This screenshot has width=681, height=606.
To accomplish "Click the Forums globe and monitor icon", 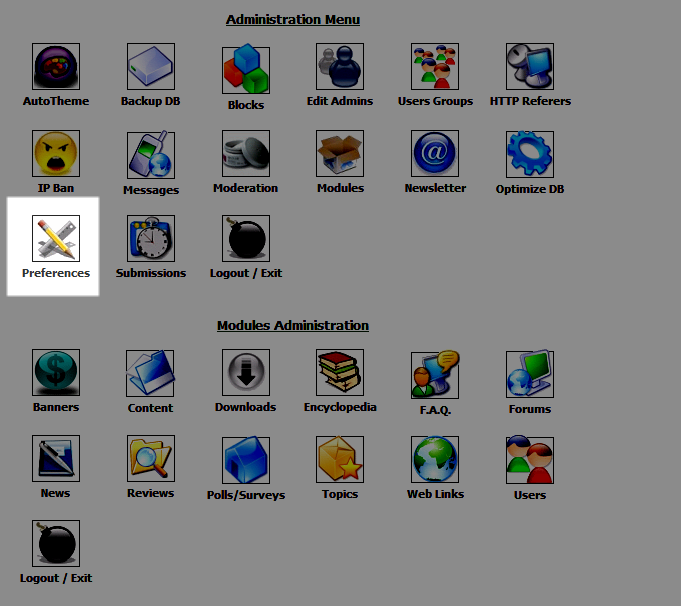I will 530,374.
